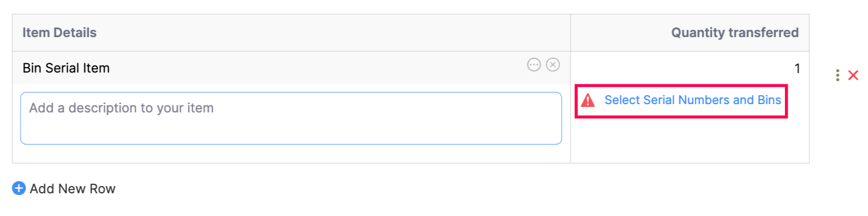Click the word Bins in the blue link
Viewport: 868px width, 216px height.
coord(769,100)
